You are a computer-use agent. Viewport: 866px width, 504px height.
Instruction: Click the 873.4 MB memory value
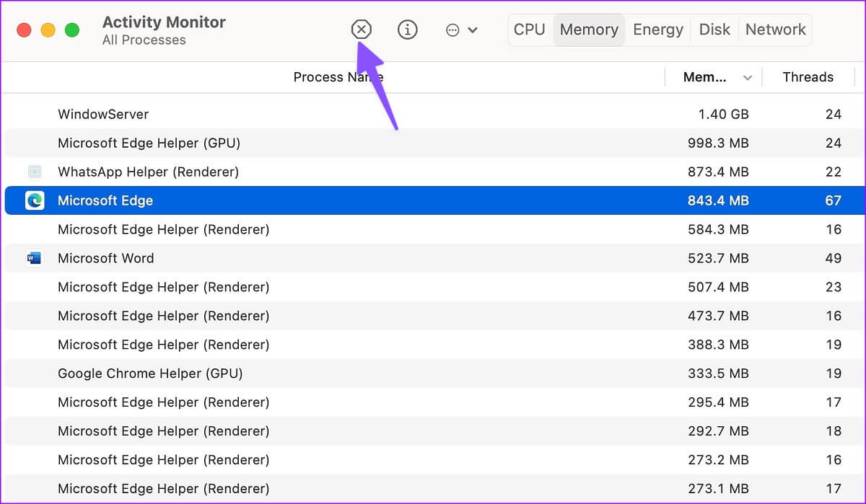718,172
